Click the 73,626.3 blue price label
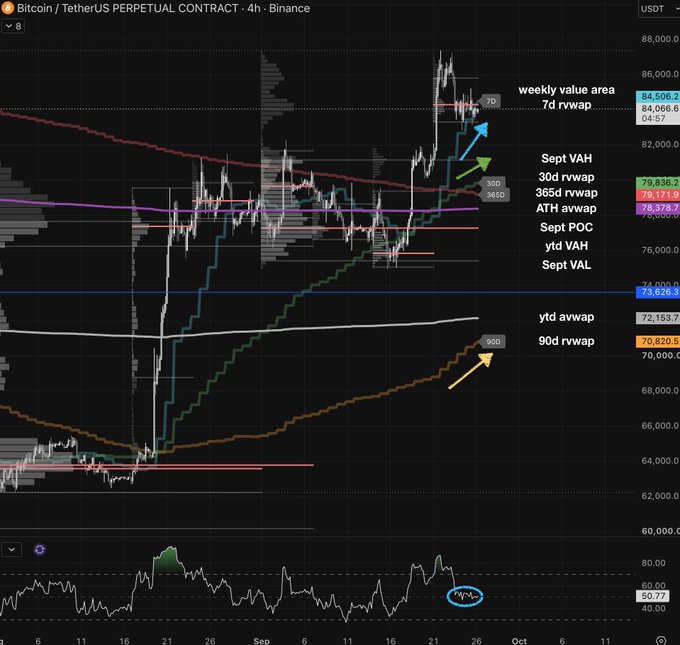 pyautogui.click(x=657, y=292)
